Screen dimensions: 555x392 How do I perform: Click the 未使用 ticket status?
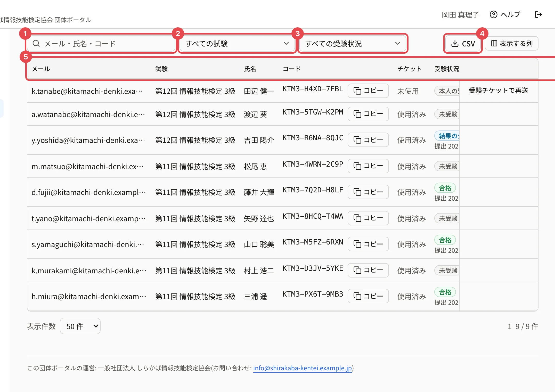[x=408, y=91]
